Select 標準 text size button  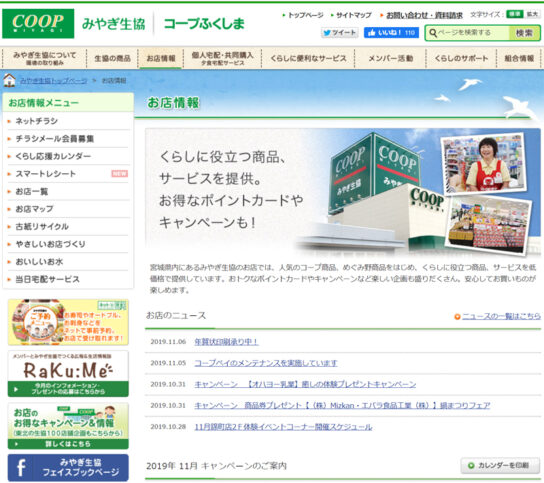[x=515, y=14]
